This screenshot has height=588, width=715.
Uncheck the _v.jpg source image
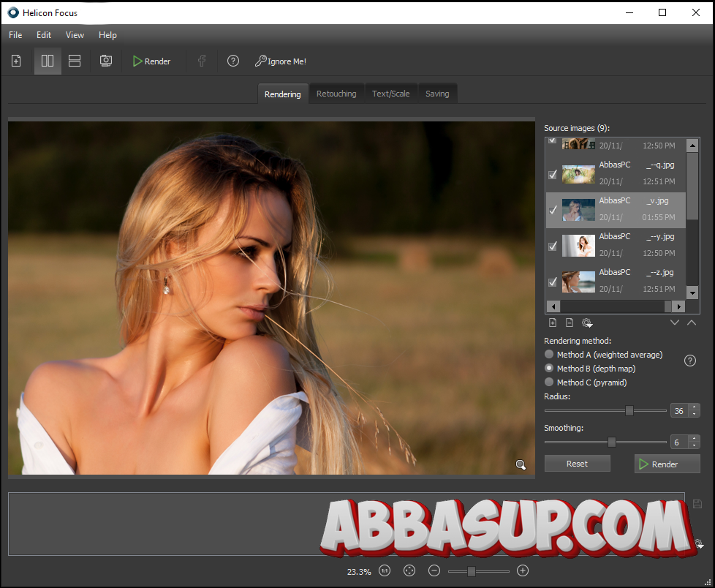coord(553,210)
